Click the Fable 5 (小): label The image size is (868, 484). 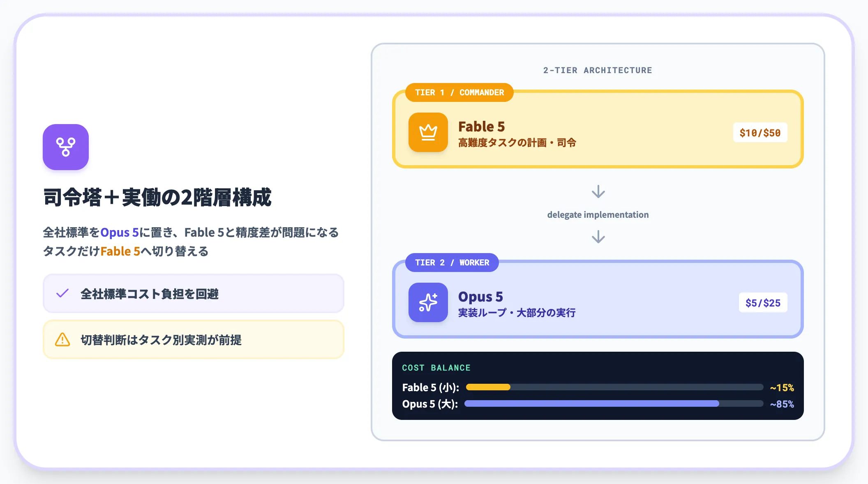(x=431, y=387)
